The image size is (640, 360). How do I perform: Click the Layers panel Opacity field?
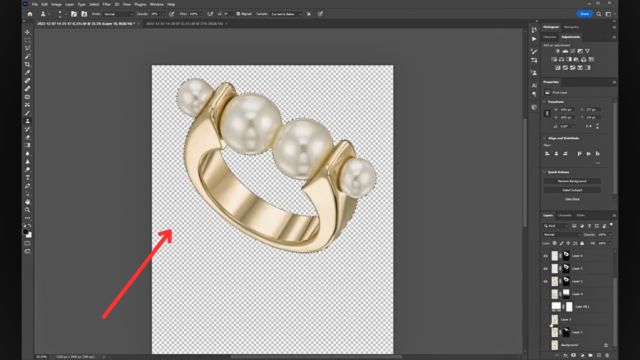click(602, 235)
